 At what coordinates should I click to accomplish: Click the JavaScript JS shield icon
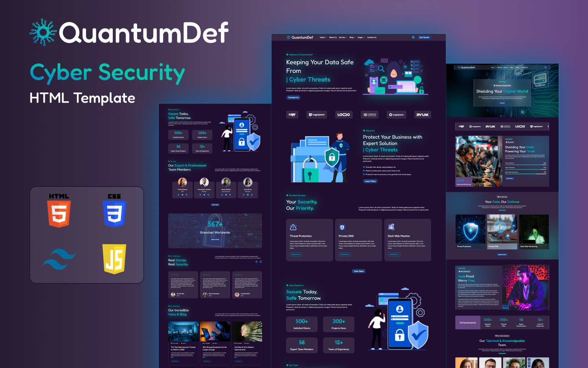click(x=114, y=259)
